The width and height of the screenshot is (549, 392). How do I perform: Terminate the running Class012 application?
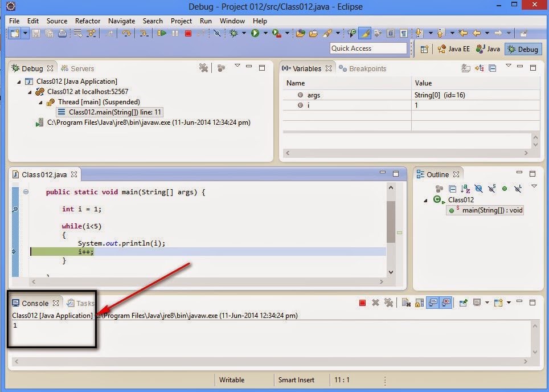coord(189,33)
